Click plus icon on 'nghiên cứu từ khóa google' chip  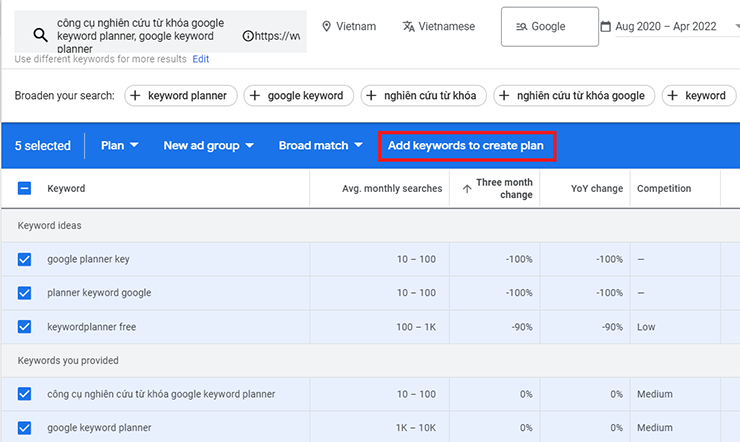[504, 96]
